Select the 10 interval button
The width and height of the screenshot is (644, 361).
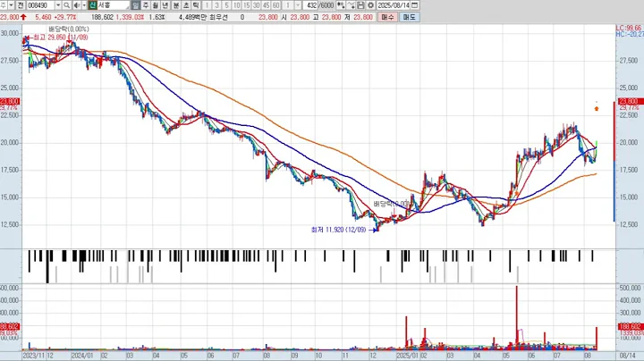coord(236,5)
